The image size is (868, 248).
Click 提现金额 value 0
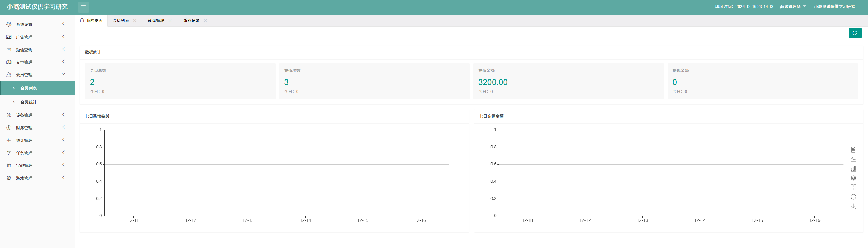[675, 82]
